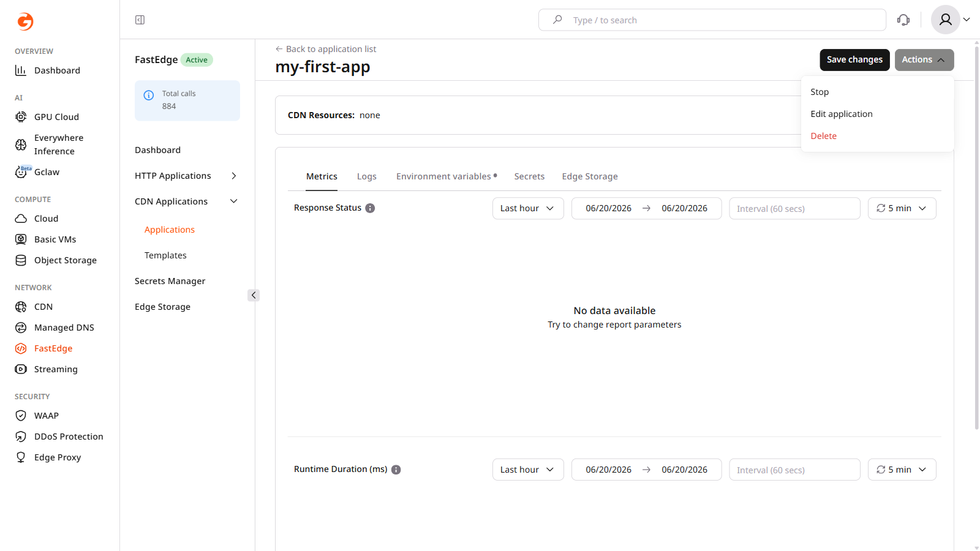Select the FastEdge icon in sidebar
This screenshot has width=980, height=551.
tap(21, 348)
